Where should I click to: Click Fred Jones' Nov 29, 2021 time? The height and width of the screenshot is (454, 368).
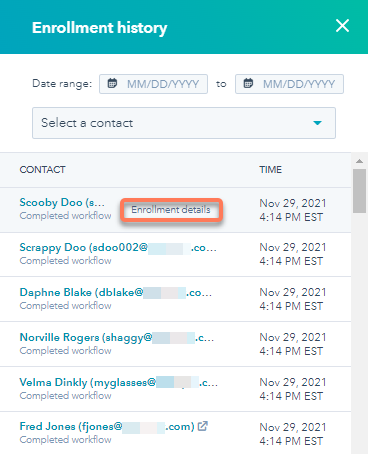click(293, 427)
